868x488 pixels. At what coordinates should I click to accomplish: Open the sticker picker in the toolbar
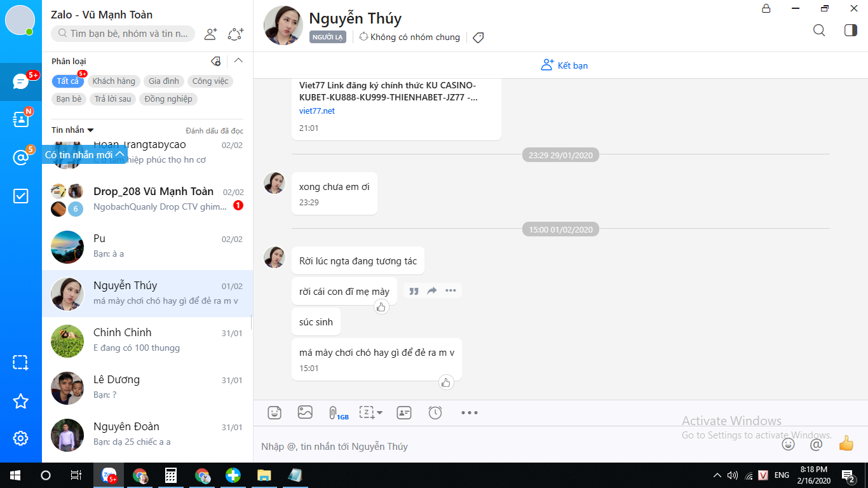click(x=275, y=412)
